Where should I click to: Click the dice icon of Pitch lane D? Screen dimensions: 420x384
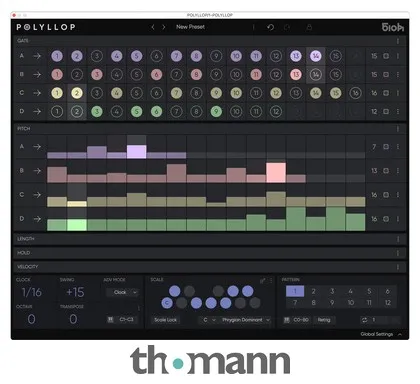pyautogui.click(x=386, y=219)
